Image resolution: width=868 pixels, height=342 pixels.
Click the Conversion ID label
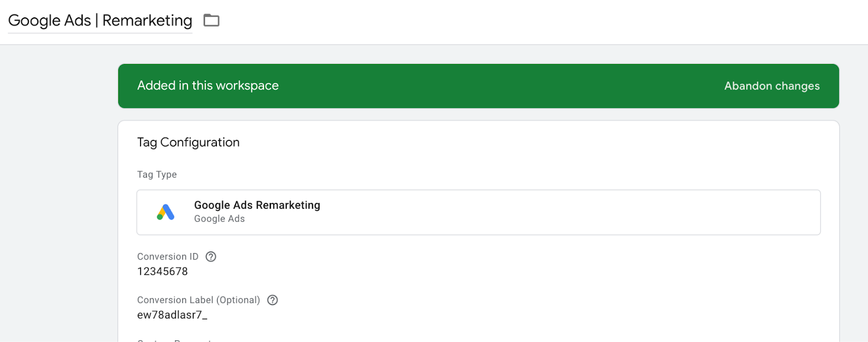coord(168,257)
